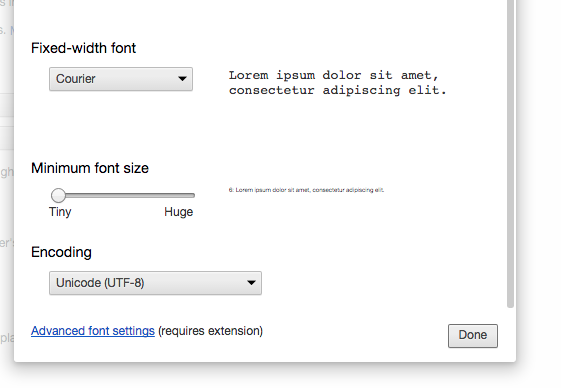Click the minimum font size slider handle
Image resolution: width=561 pixels, height=388 pixels.
pyautogui.click(x=58, y=195)
